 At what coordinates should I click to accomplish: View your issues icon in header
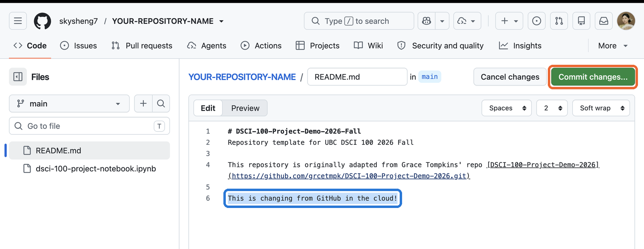537,21
